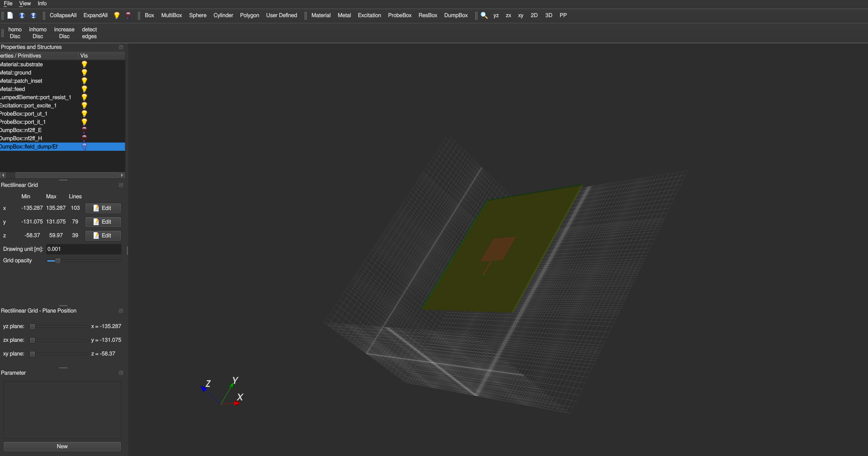Click inhomo Disc grid tool
Viewport: 868px width, 456px height.
click(38, 33)
